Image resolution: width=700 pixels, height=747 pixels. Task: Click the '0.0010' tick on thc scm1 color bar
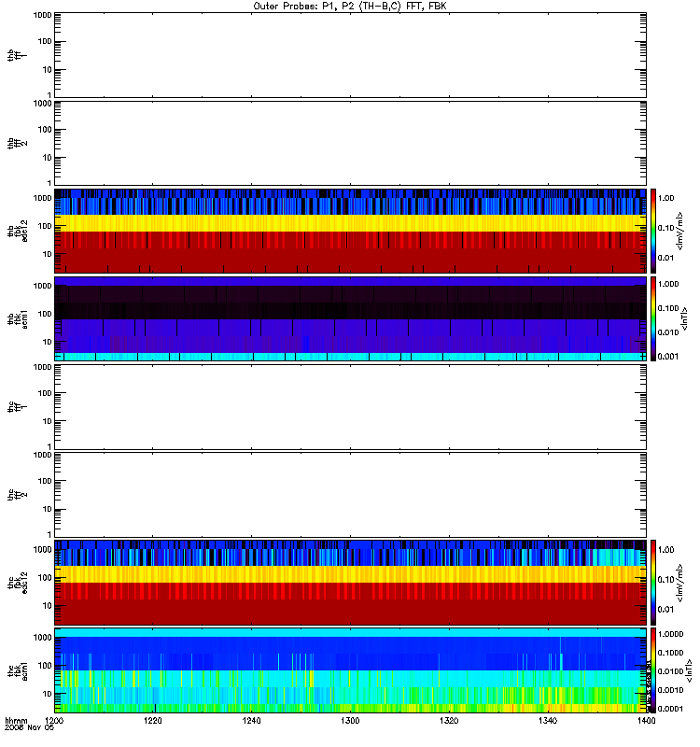pyautogui.click(x=670, y=690)
